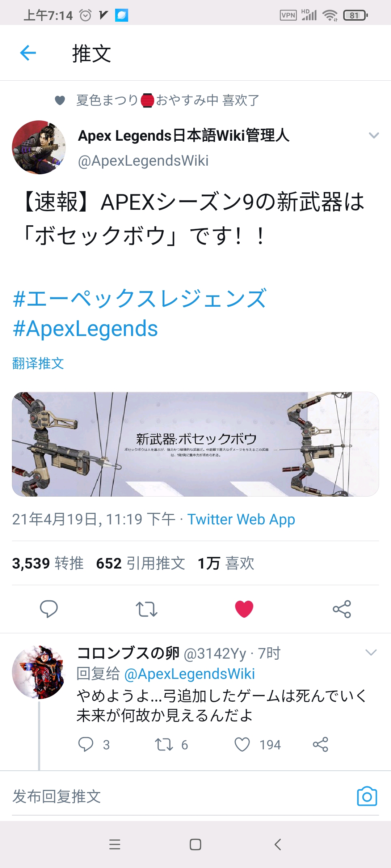The image size is (391, 868).
Task: Tap reply bubble on コロンブスの卵 comment
Action: pyautogui.click(x=86, y=745)
